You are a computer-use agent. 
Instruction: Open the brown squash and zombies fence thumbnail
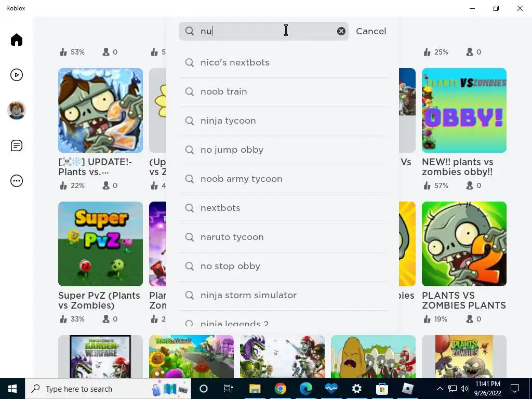(x=373, y=356)
